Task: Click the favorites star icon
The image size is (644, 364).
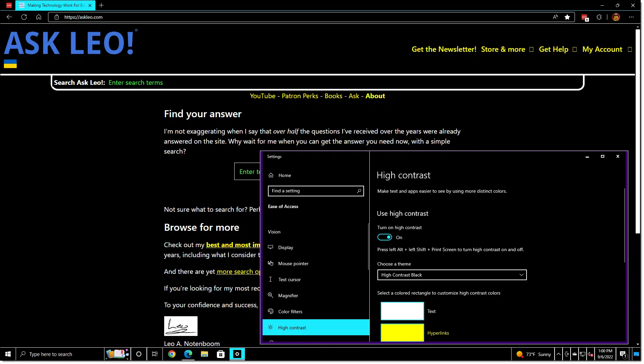Action: [x=567, y=17]
